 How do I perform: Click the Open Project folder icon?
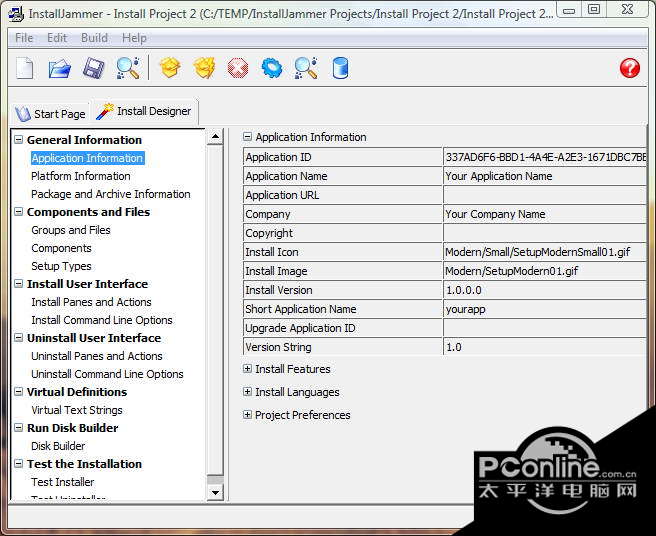[x=60, y=68]
